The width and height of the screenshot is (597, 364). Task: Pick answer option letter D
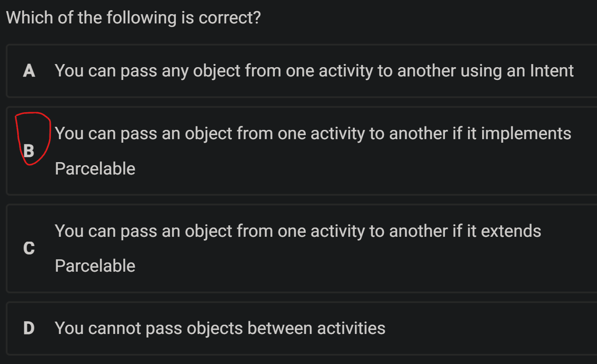(x=29, y=328)
